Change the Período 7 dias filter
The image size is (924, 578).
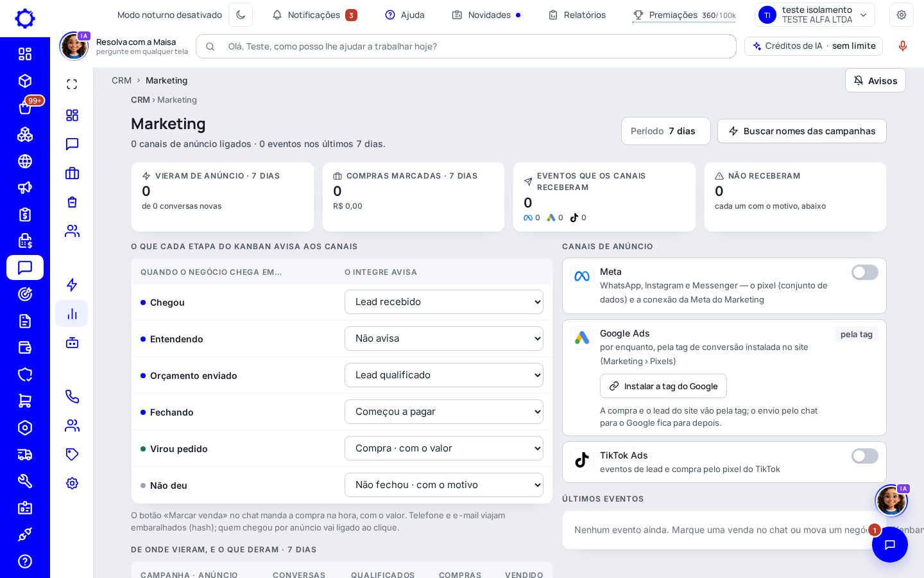[665, 131]
